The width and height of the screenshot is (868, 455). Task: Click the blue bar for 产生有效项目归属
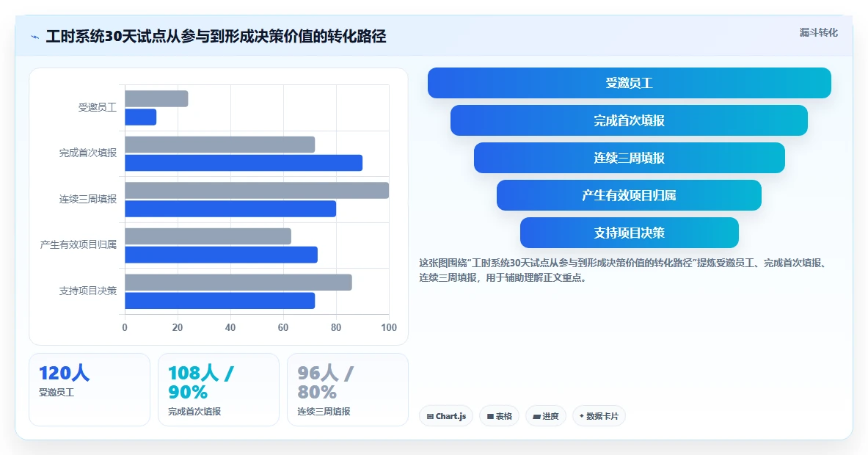[222, 255]
